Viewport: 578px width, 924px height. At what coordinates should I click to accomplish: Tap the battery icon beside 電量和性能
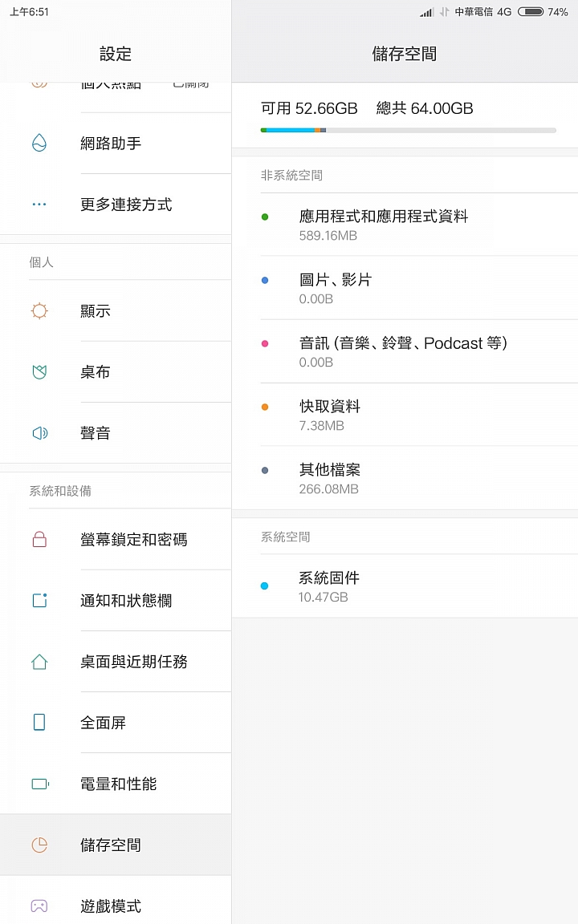coord(39,784)
